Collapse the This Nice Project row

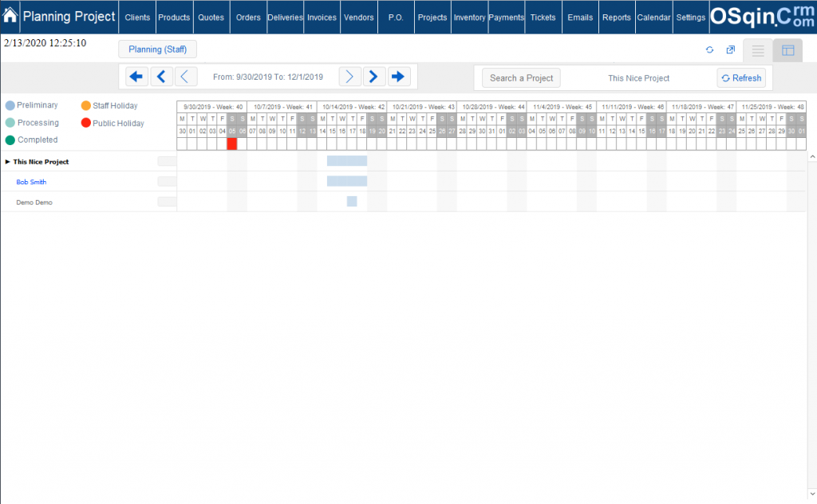pos(8,161)
